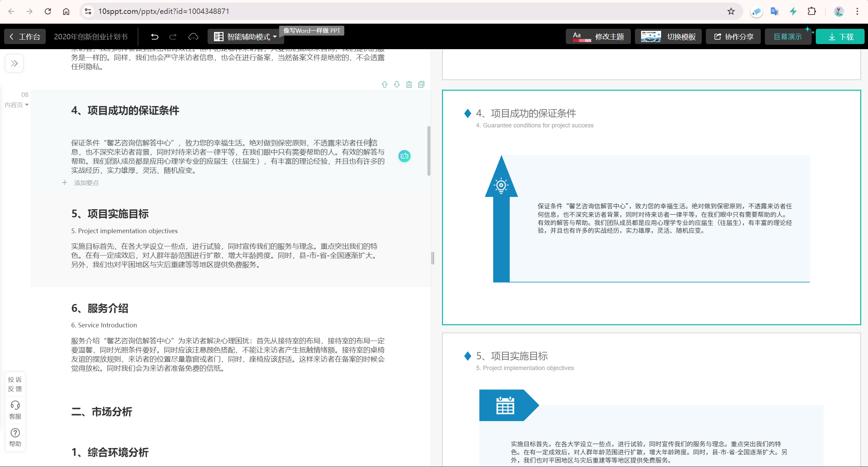Move slide 08 up with arrow icon
This screenshot has height=467, width=868.
[x=385, y=84]
